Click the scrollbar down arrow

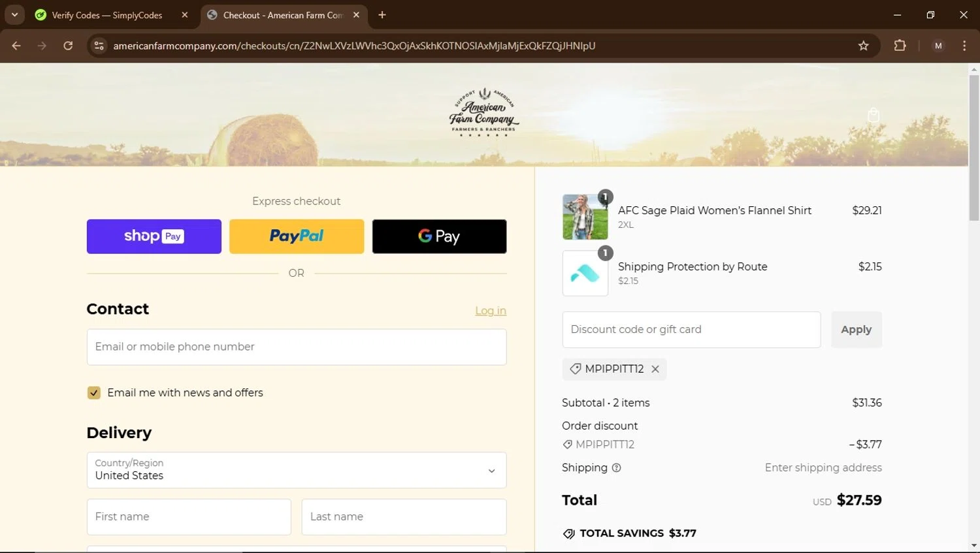pos(974,546)
